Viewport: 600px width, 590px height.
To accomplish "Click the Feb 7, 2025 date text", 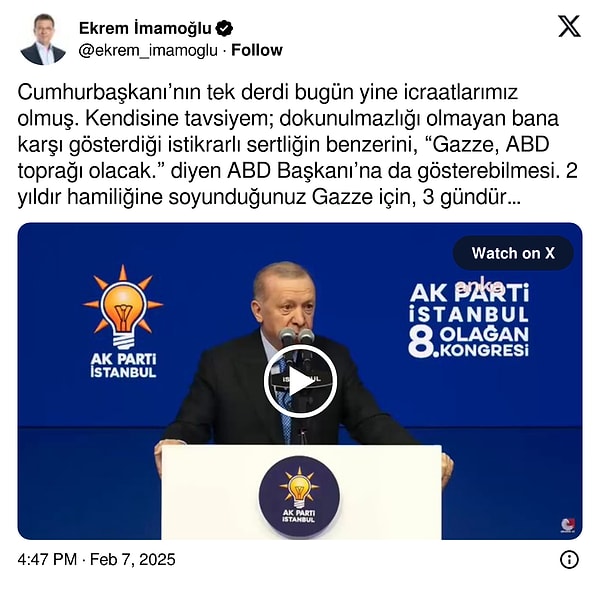I will [132, 559].
